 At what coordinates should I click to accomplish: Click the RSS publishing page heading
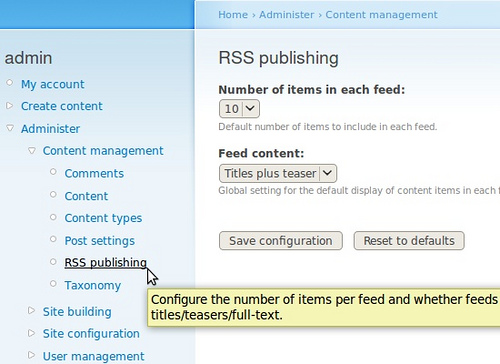click(x=278, y=58)
